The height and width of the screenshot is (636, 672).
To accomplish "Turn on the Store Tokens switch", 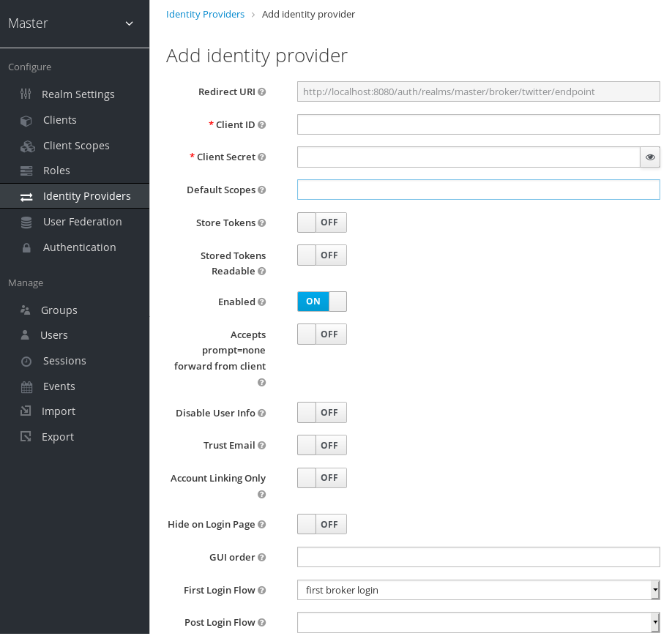I will [x=322, y=222].
